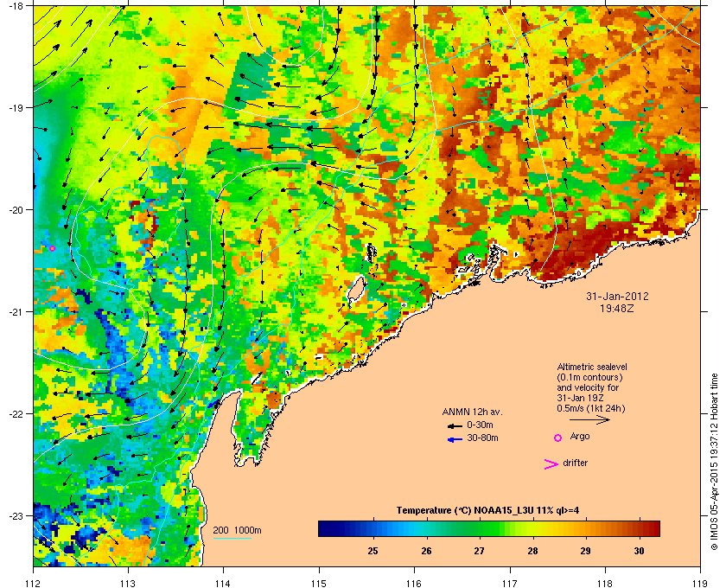This screenshot has height=588, width=726.
Task: Click the '200 1000m' isobath label
Action: click(x=237, y=531)
